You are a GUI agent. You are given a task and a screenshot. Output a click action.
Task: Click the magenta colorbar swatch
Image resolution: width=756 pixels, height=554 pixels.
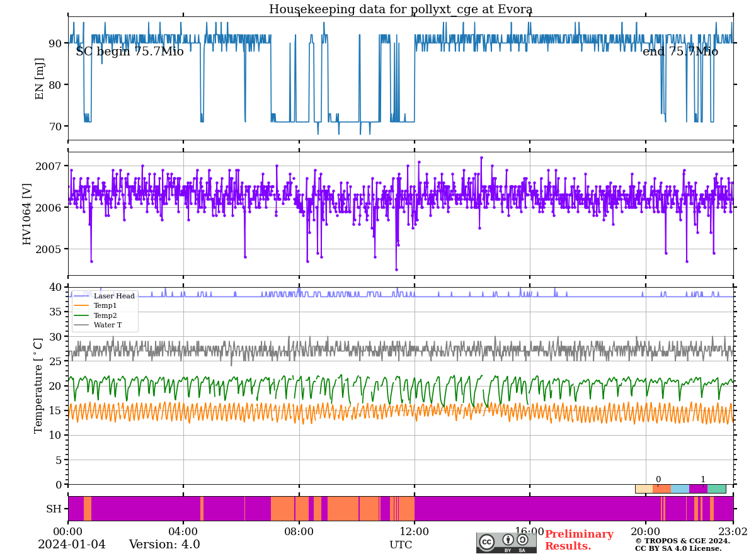pos(698,489)
